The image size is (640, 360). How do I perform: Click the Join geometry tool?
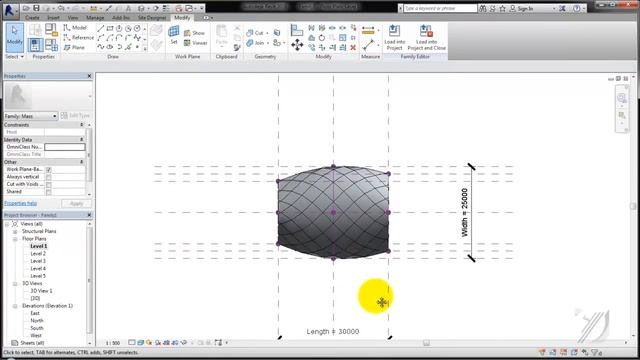coord(256,43)
